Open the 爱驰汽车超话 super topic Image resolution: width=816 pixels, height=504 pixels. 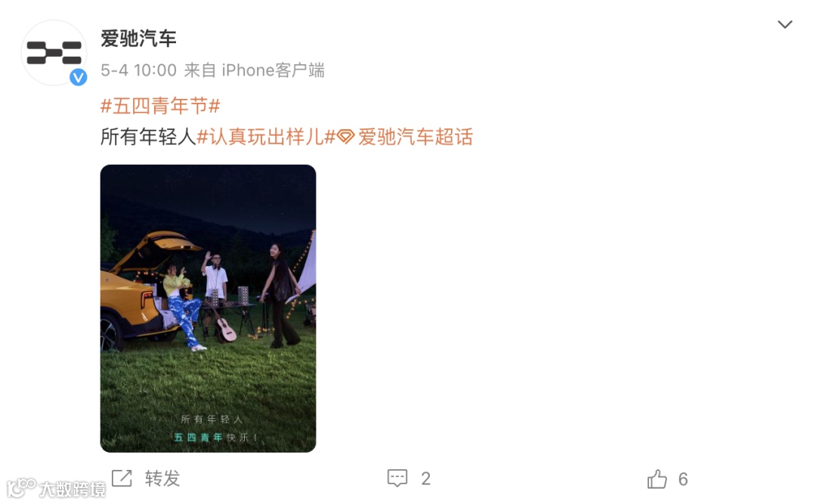(416, 137)
